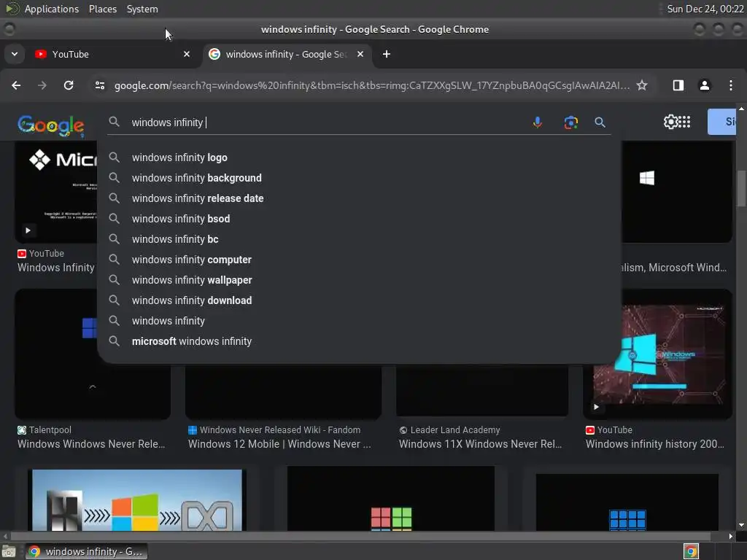Viewport: 747px width, 560px height.
Task: Go back with the browser back arrow
Action: pos(16,85)
